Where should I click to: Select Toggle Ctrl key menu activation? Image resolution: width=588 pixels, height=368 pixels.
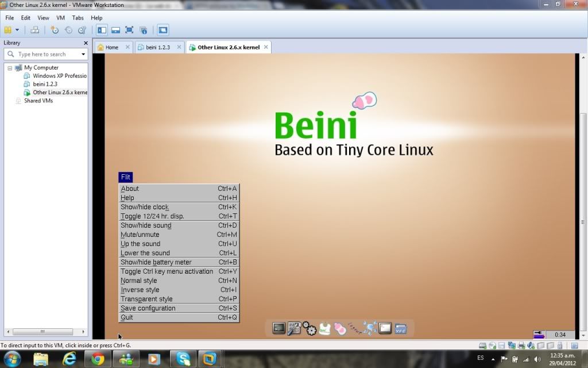pos(179,271)
